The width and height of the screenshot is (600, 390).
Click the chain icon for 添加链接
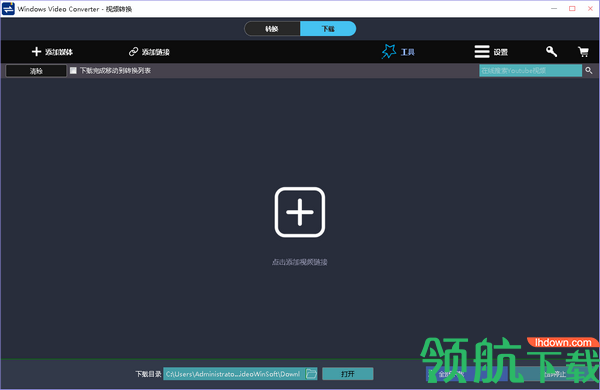(x=134, y=52)
